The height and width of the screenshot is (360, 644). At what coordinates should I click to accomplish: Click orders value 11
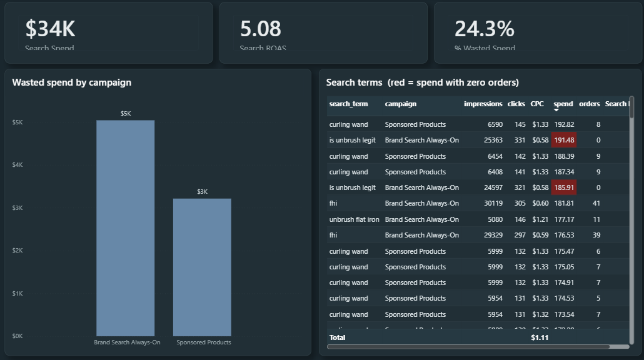click(x=596, y=219)
